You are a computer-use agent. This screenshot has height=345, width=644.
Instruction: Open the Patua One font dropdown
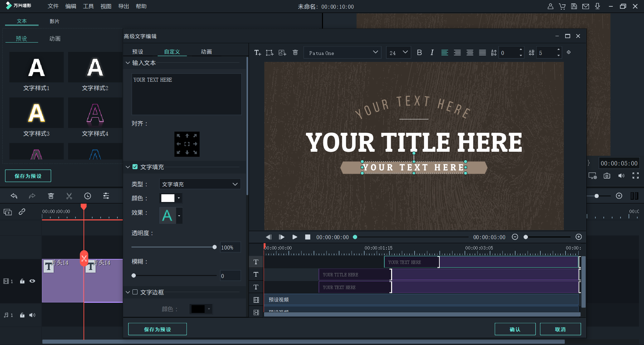[342, 53]
